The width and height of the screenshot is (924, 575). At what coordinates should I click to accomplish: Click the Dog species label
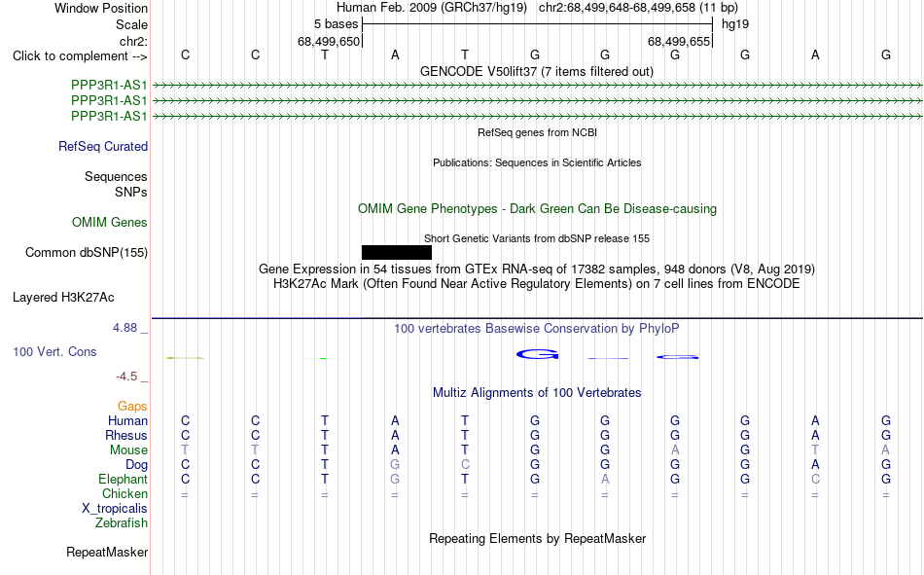pos(137,465)
